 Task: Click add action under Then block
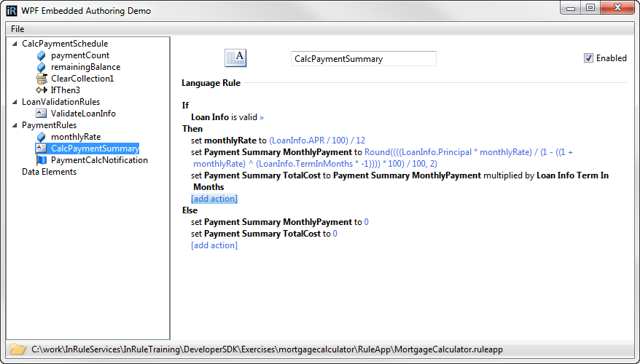(214, 199)
